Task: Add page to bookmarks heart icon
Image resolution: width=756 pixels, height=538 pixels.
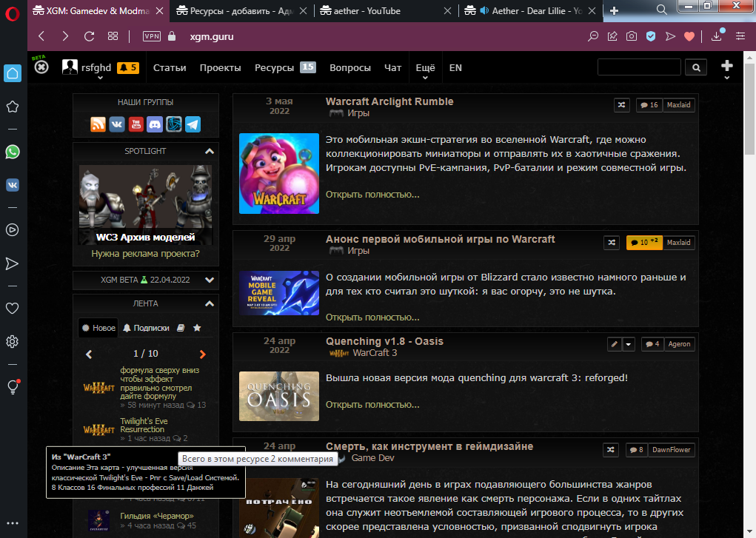Action: 689,36
